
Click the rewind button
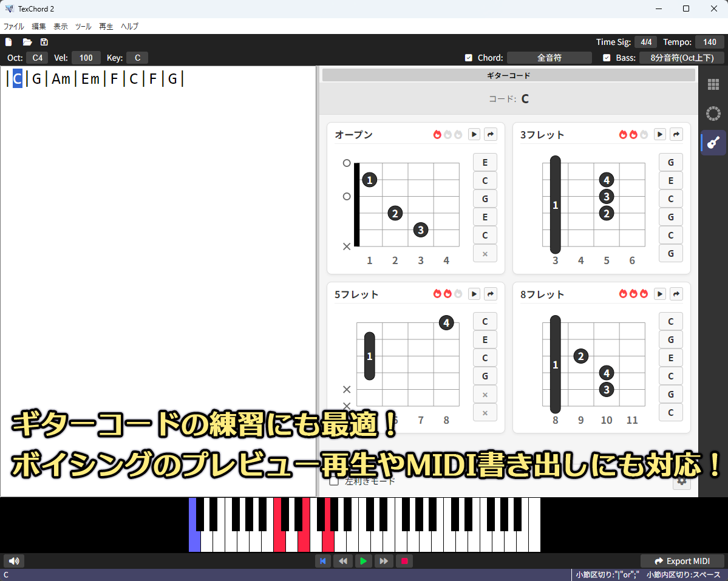tap(343, 561)
